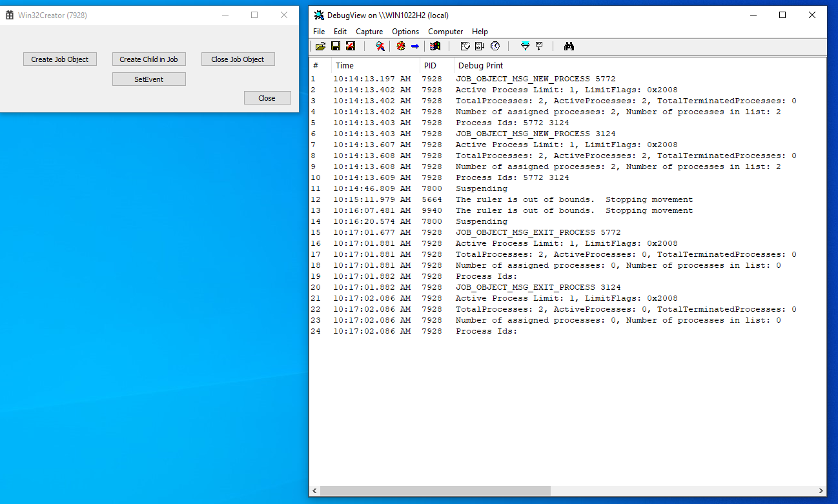Toggle the Autoscroll toolbar icon

[x=480, y=46]
